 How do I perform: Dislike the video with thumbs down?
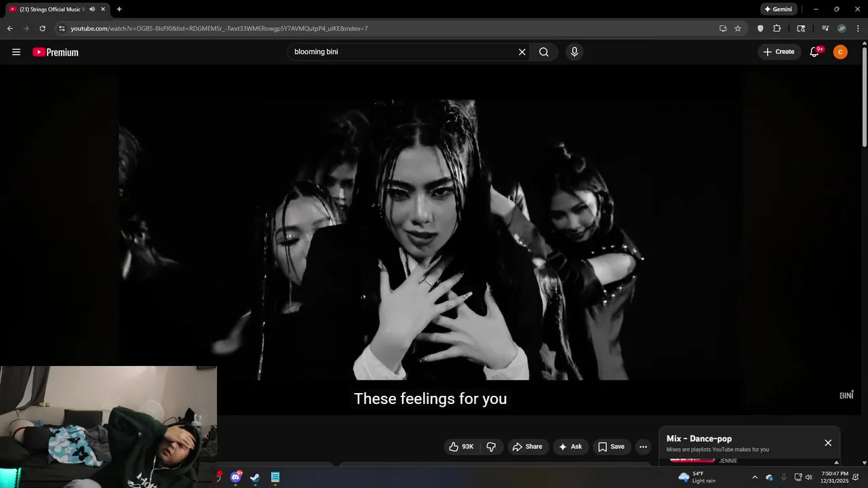coord(491,447)
